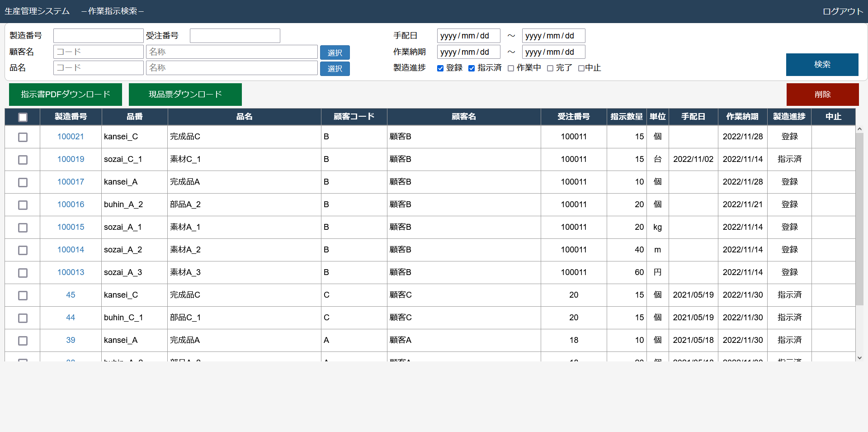Open manufacturing number 100019 link
Image resolution: width=868 pixels, height=432 pixels.
pos(71,159)
